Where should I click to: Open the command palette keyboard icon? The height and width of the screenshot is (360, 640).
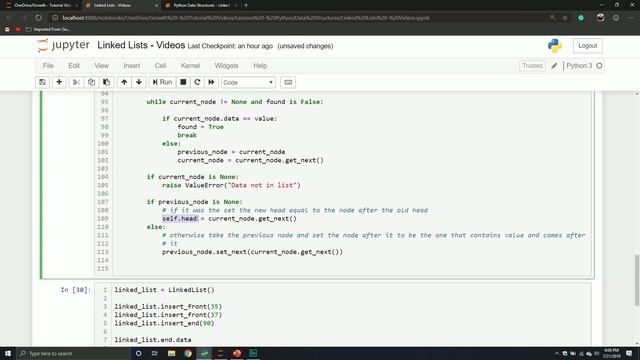point(288,82)
